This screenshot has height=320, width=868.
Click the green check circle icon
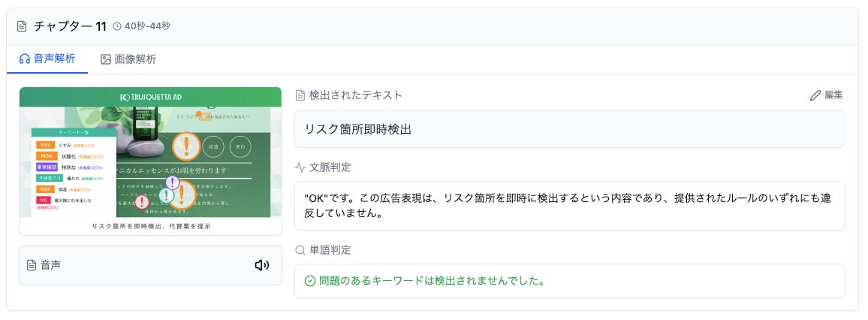point(309,281)
